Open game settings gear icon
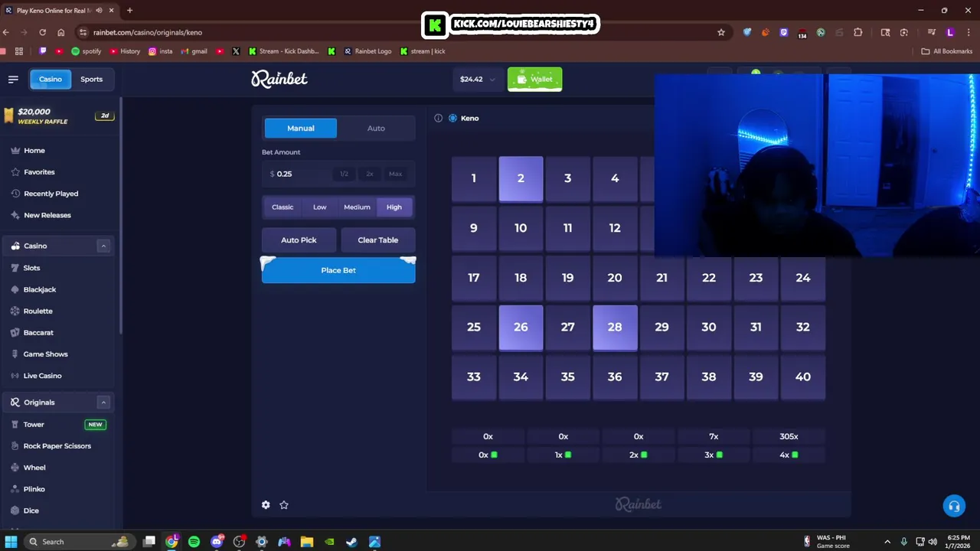 [x=266, y=505]
